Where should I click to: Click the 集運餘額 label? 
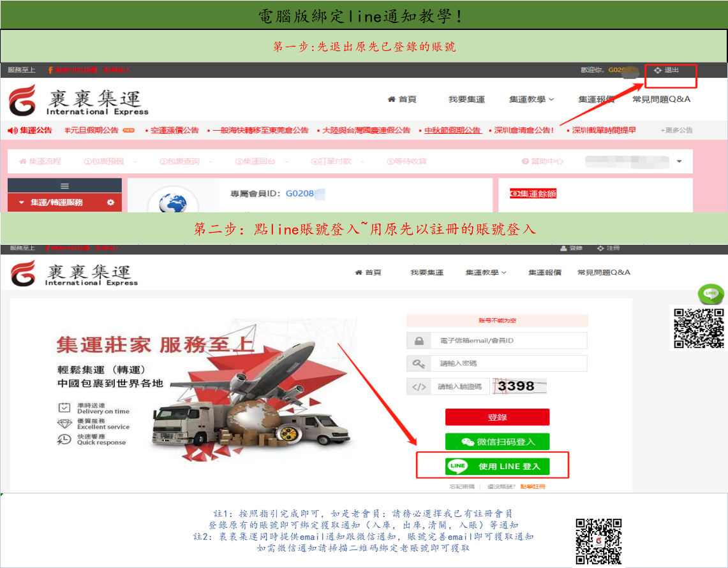point(533,194)
